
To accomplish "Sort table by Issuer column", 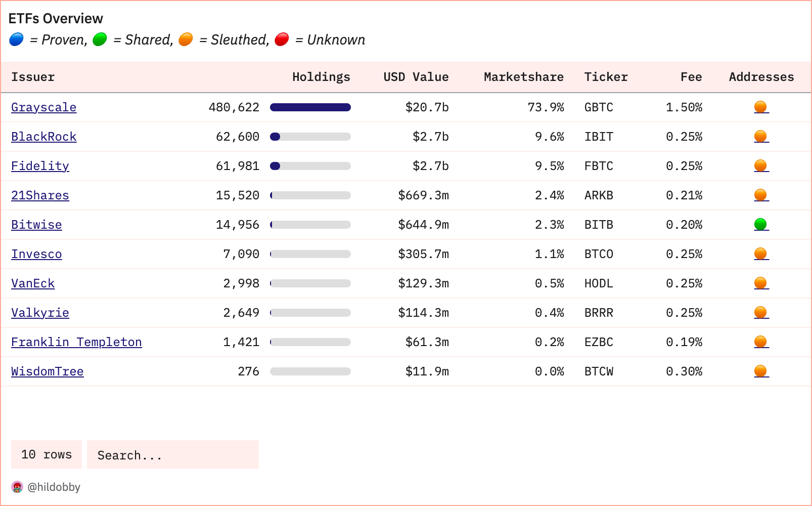I will [33, 77].
